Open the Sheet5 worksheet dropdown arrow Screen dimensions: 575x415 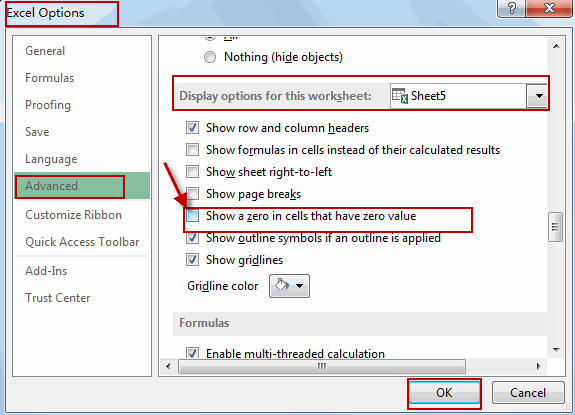(538, 96)
